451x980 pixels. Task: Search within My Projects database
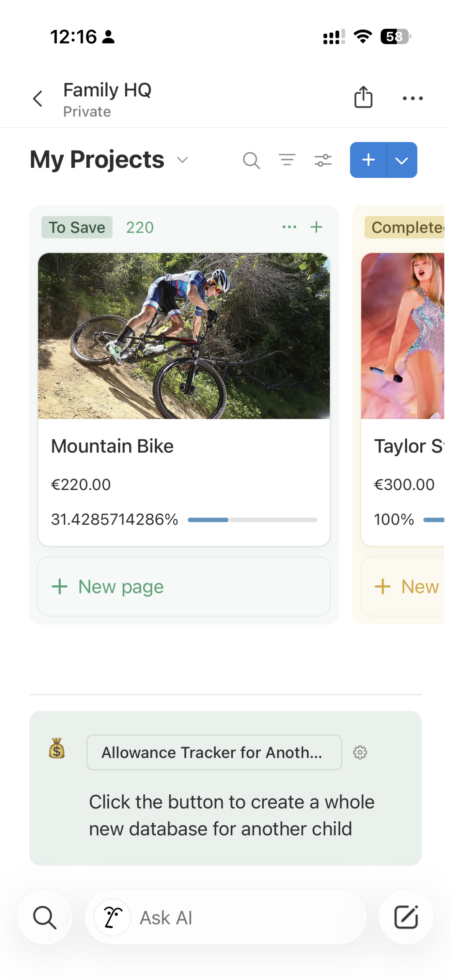click(251, 160)
